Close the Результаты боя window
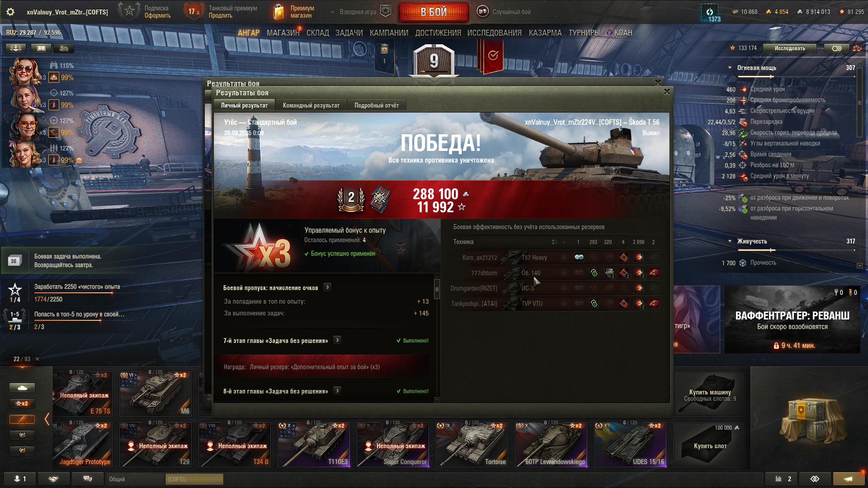 [x=667, y=92]
